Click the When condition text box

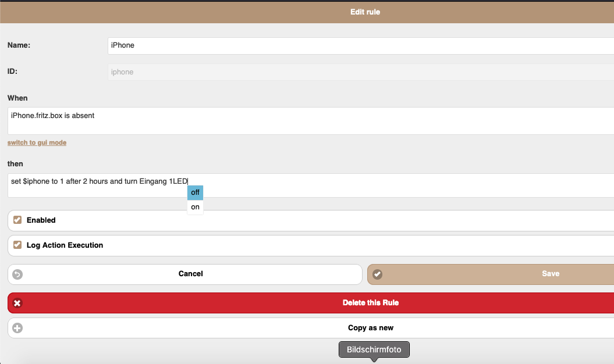tap(311, 121)
